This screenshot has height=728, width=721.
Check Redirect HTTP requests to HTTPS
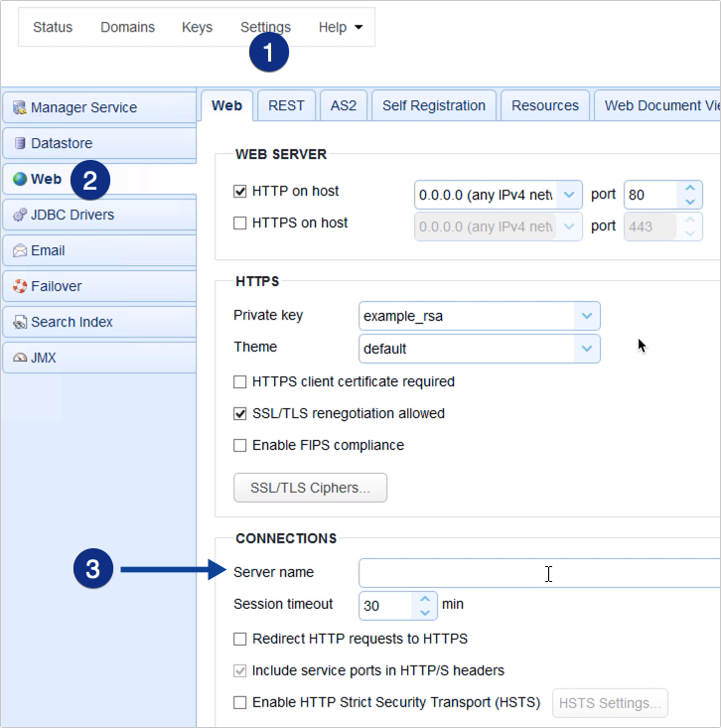click(239, 639)
